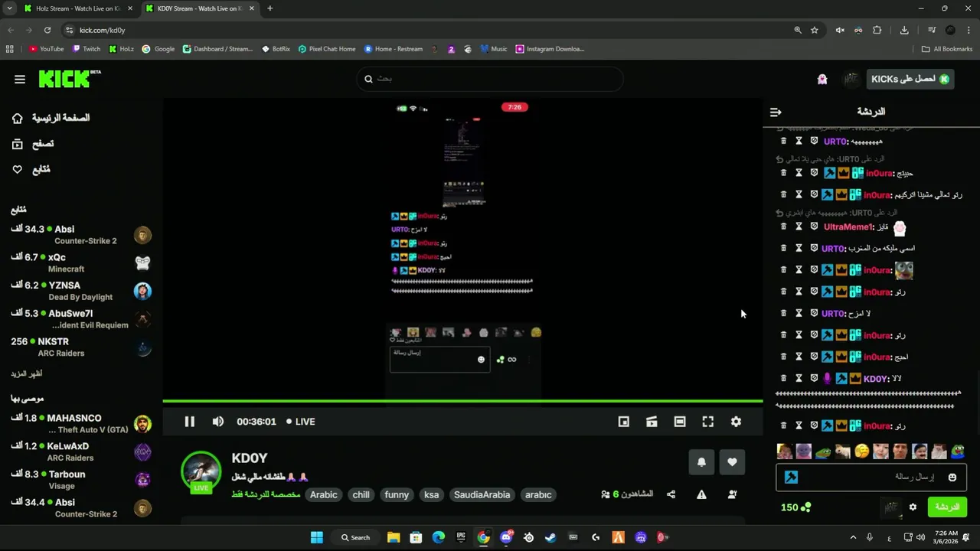Viewport: 980px width, 551px height.
Task: Mute the stream volume
Action: click(x=218, y=422)
